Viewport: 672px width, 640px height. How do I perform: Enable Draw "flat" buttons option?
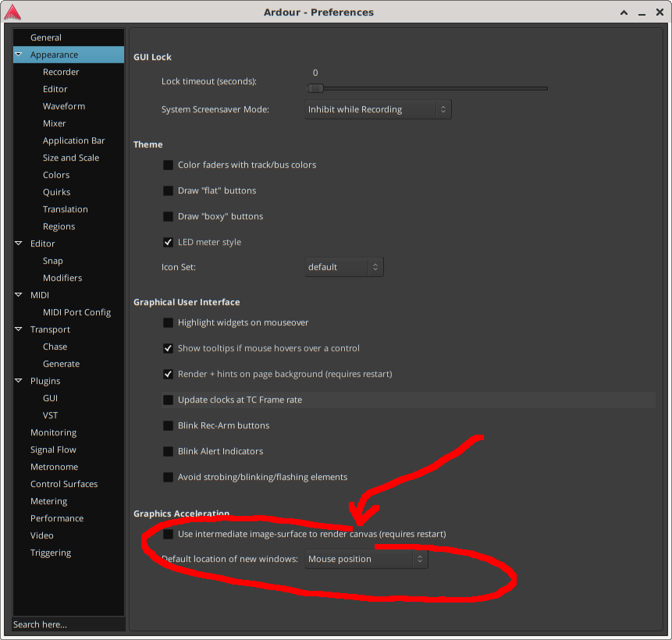coord(168,190)
